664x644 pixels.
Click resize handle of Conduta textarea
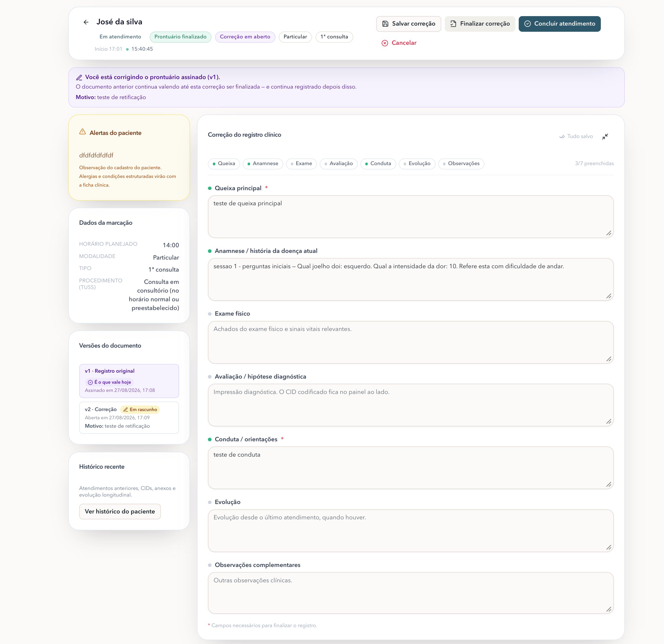click(x=609, y=484)
